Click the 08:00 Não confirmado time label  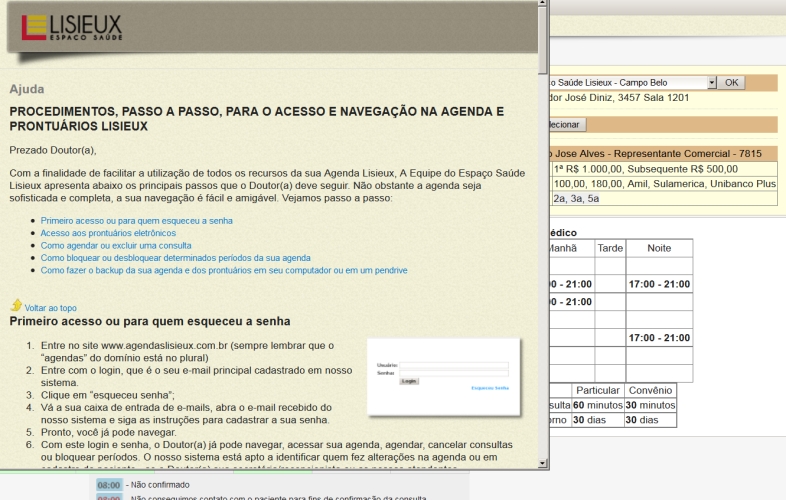click(x=109, y=485)
